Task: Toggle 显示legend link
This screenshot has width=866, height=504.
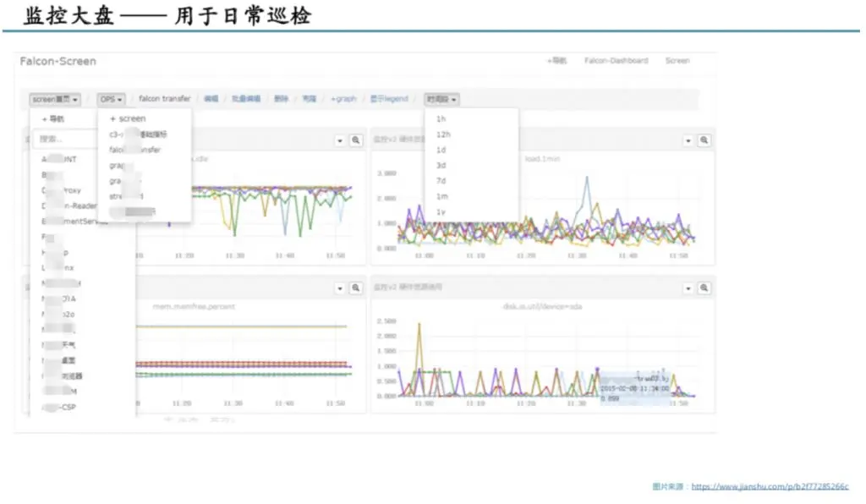Action: pyautogui.click(x=389, y=99)
